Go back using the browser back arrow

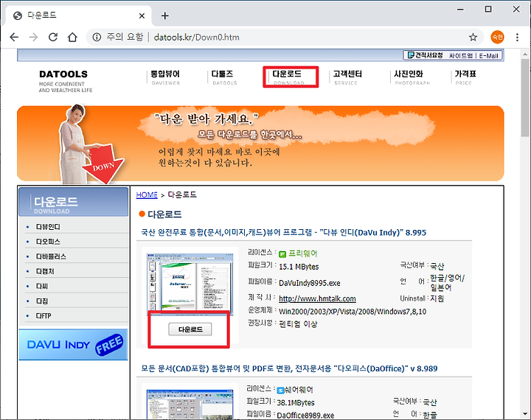point(14,37)
